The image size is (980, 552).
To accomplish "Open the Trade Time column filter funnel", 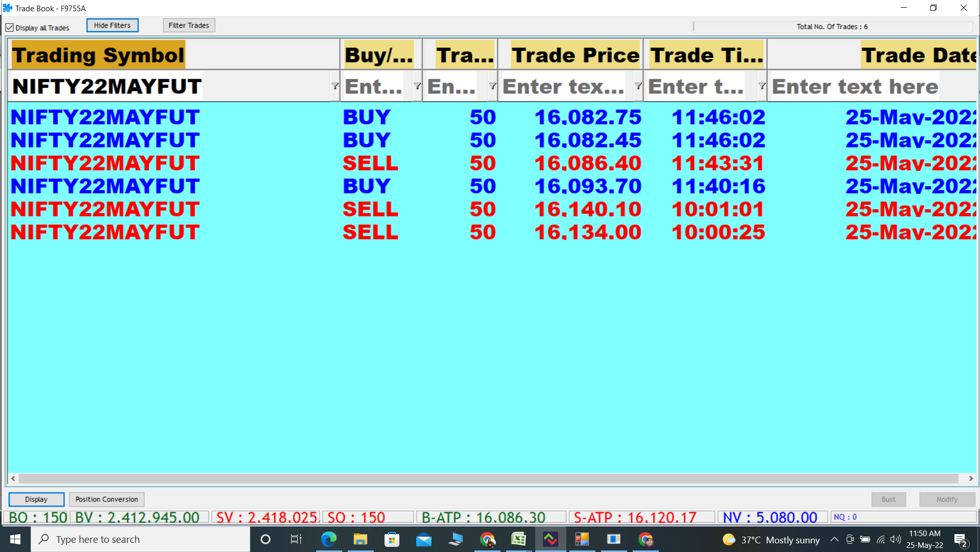I will coord(762,86).
